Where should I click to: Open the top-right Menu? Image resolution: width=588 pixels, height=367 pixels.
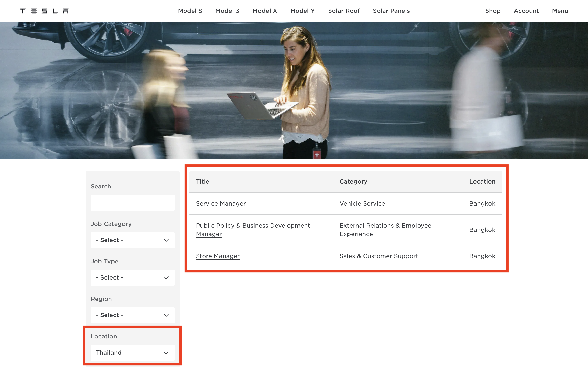(560, 11)
